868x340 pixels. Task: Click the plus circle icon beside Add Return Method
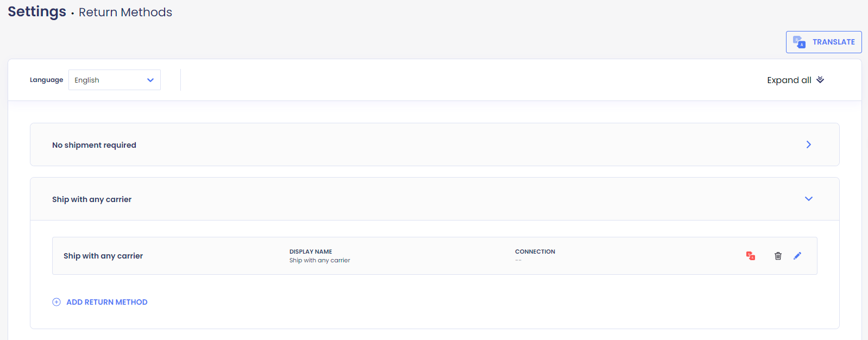[56, 302]
